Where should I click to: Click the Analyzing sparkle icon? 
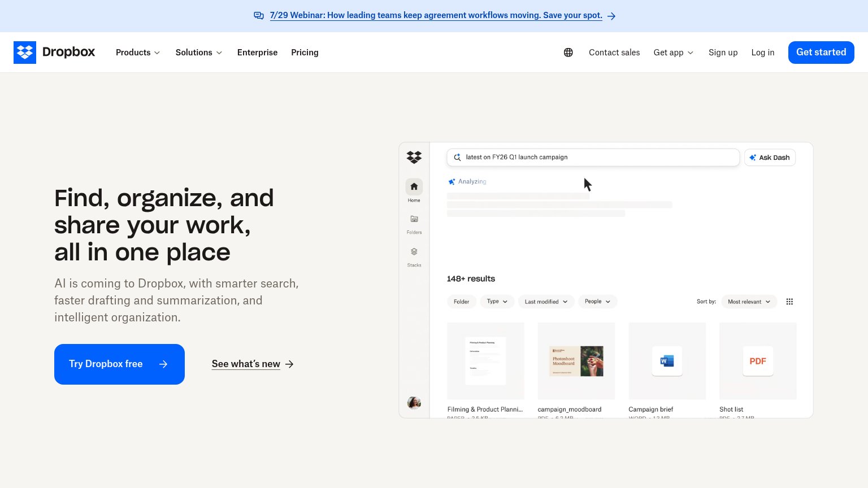tap(452, 182)
